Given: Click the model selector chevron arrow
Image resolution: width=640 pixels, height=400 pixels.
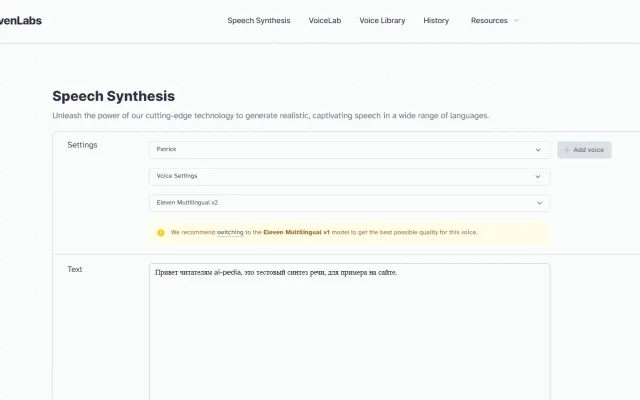Looking at the screenshot, I should click(x=539, y=203).
